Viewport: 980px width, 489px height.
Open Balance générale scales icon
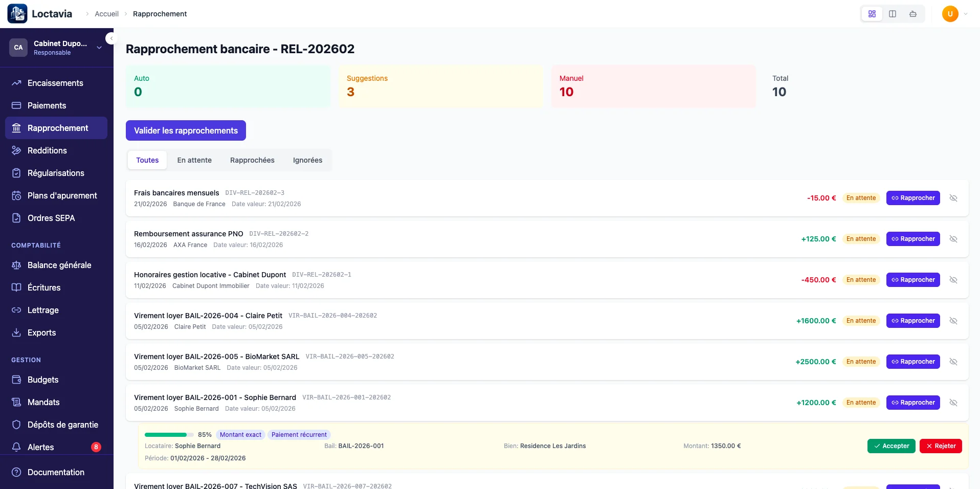tap(16, 265)
